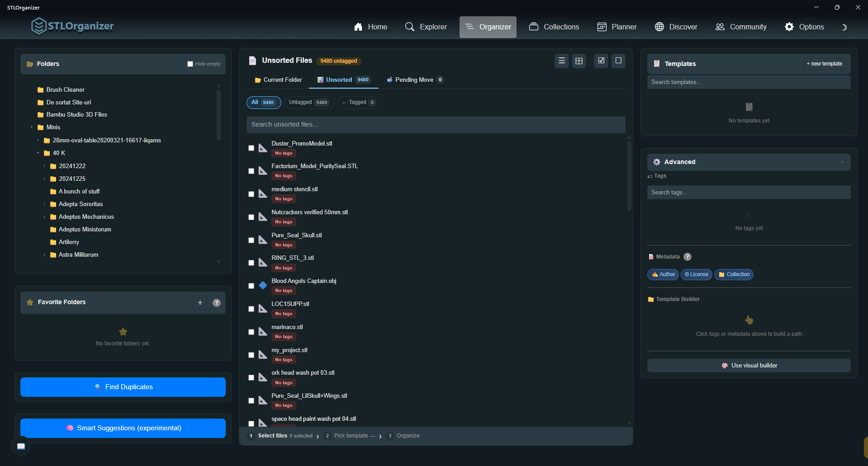Select medium stencil.stl checkbox
The height and width of the screenshot is (466, 868).
click(251, 194)
